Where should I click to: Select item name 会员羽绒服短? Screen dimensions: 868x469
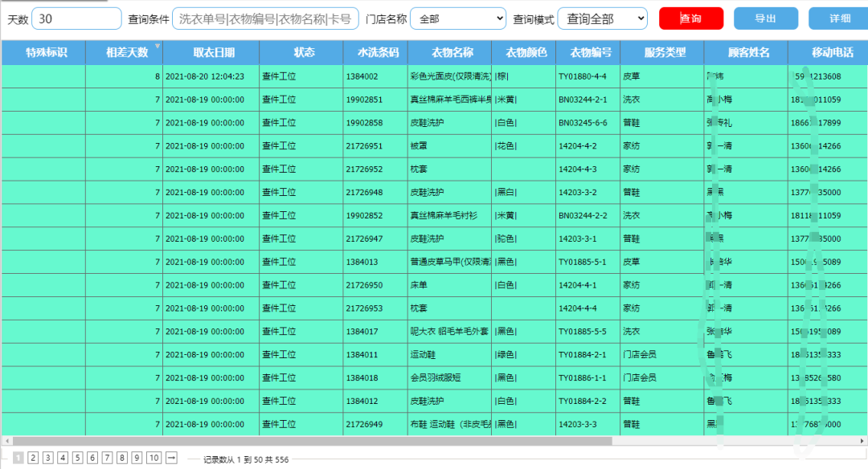coord(450,378)
